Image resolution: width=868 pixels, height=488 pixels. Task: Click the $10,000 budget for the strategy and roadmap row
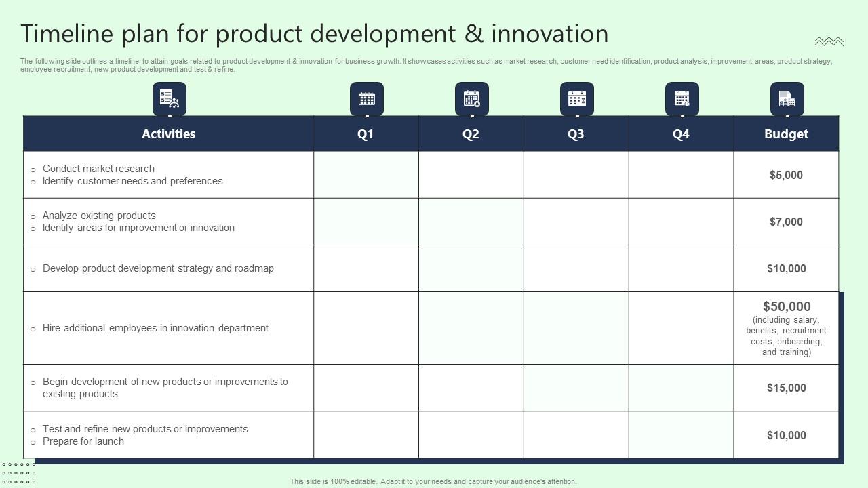[787, 268]
